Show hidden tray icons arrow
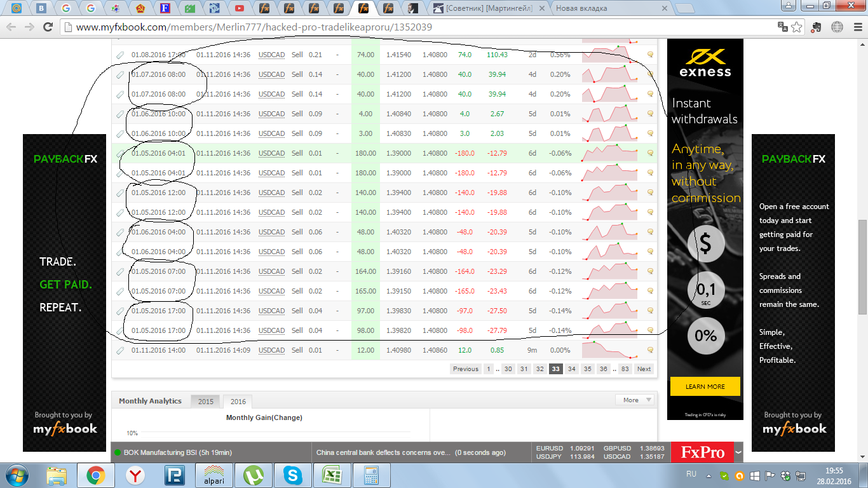Viewport: 868px width, 488px height. 709,475
